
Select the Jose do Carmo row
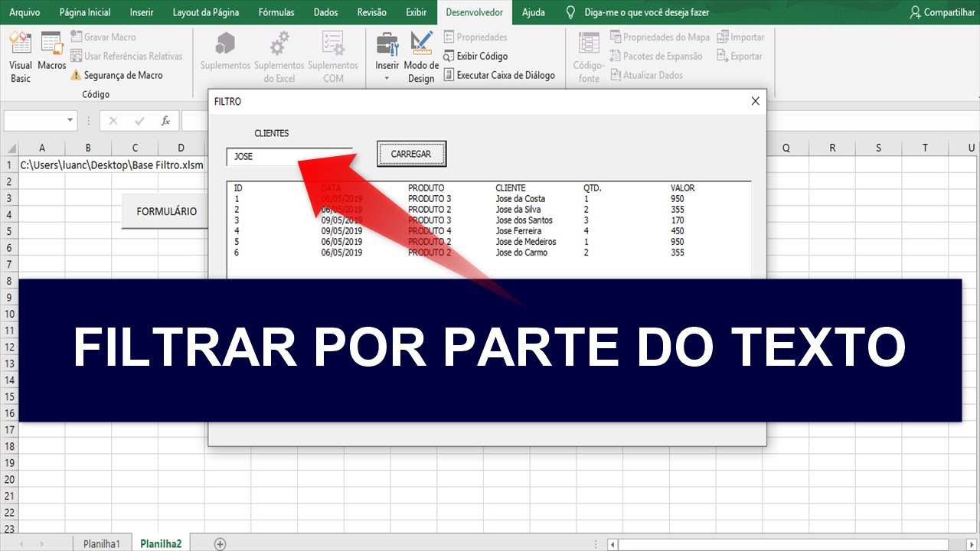click(490, 253)
